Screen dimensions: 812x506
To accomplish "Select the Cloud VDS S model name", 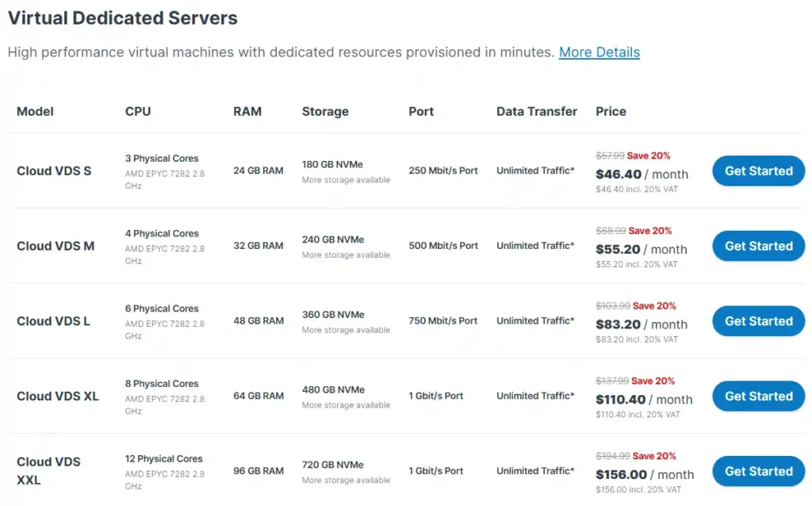I will click(54, 171).
